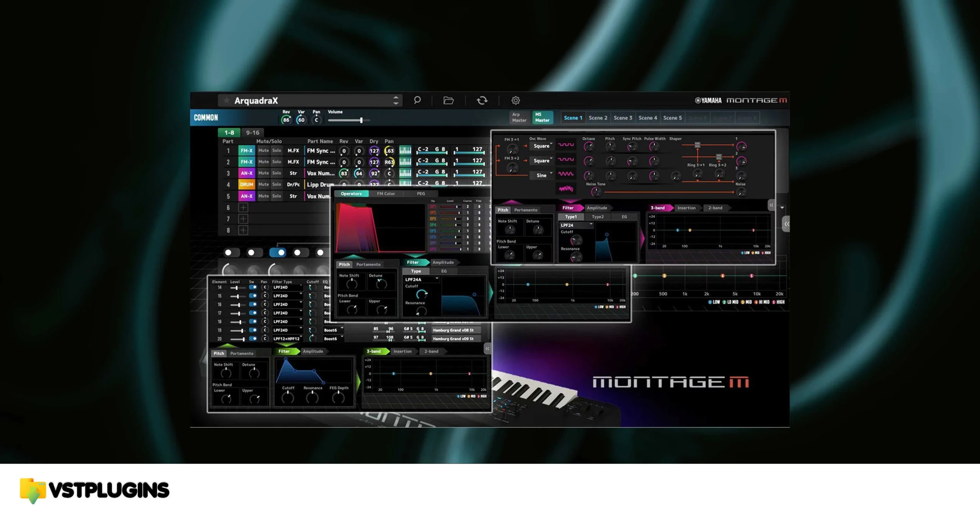This screenshot has width=980, height=519.
Task: Mute part 3 Vox Num
Action: point(263,173)
